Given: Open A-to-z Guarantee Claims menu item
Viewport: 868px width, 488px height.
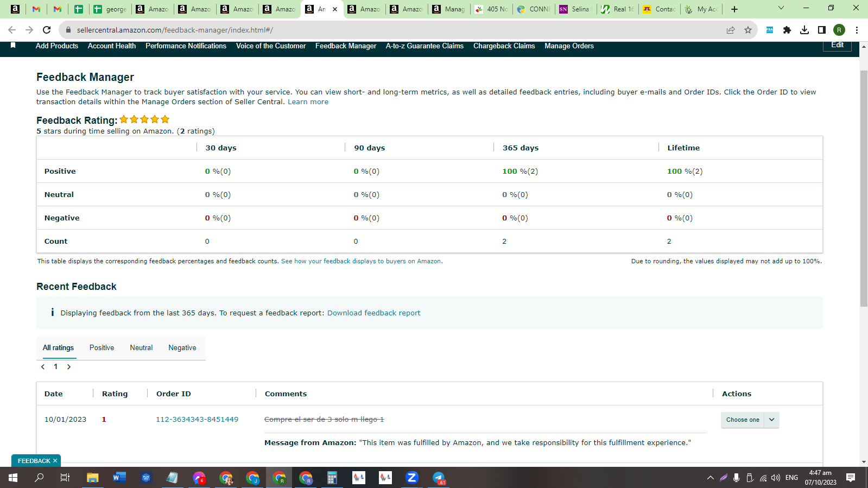Looking at the screenshot, I should [x=425, y=46].
